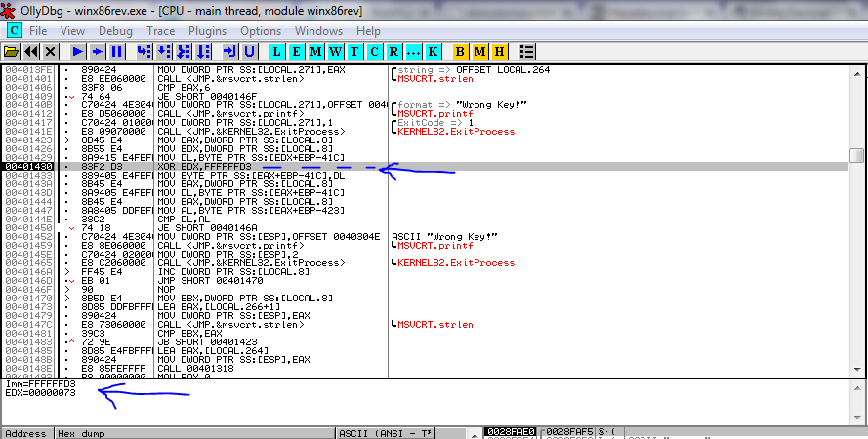Click the ExitCode => 1 comment
The image size is (868, 439).
pyautogui.click(x=435, y=122)
